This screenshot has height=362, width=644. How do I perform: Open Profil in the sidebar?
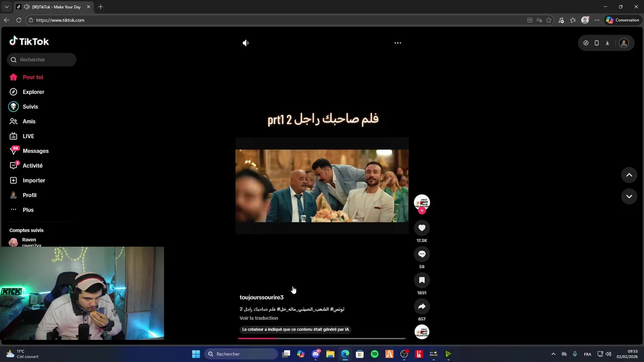(29, 195)
